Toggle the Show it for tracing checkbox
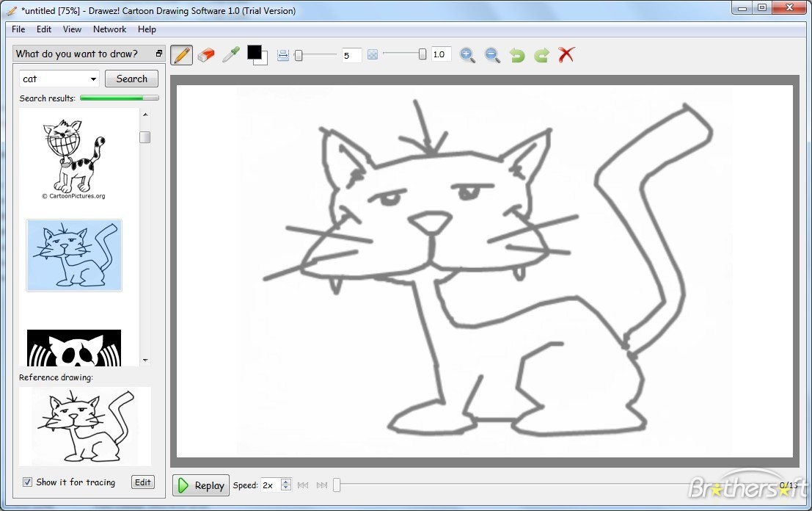 [27, 482]
